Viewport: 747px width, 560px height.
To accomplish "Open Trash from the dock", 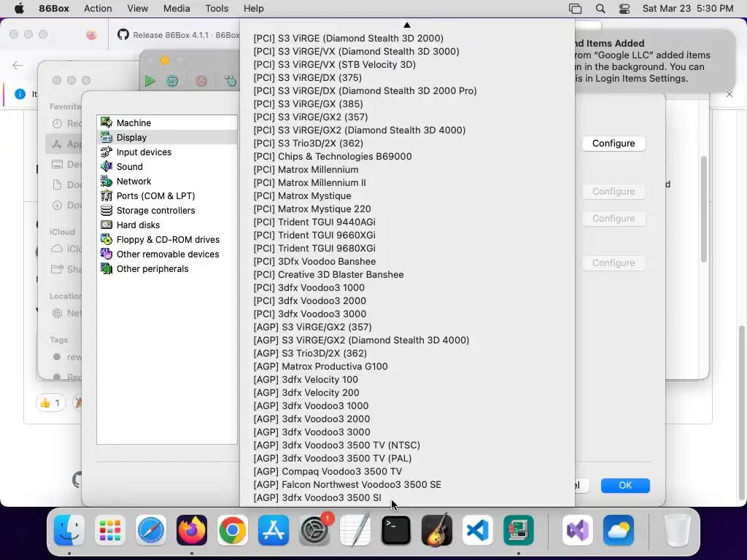I will (x=677, y=530).
